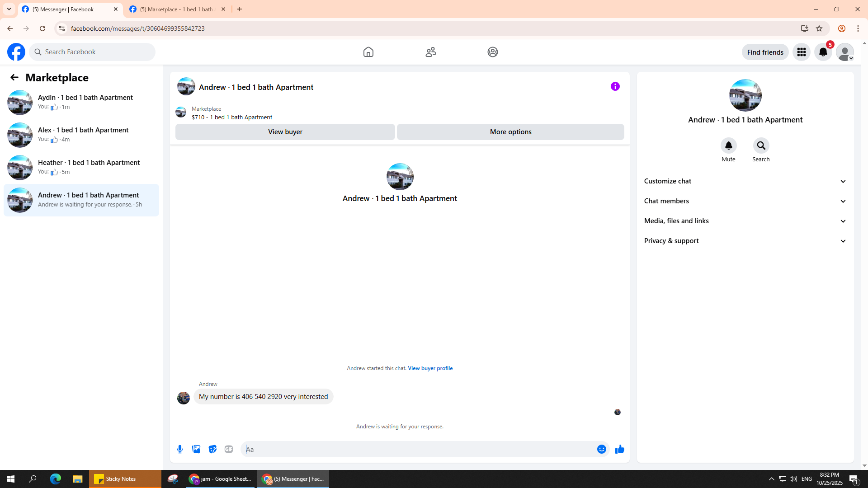Open the emoji picker in the message box
868x488 pixels.
tap(601, 449)
